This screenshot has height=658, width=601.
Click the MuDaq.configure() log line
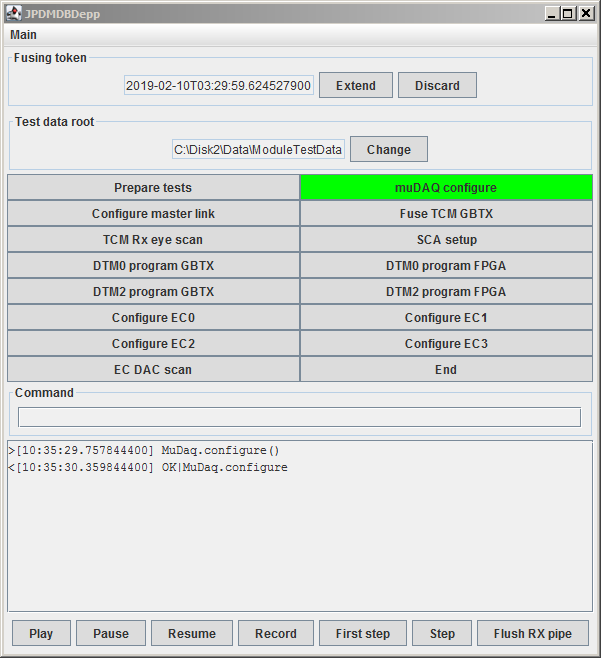pos(144,450)
